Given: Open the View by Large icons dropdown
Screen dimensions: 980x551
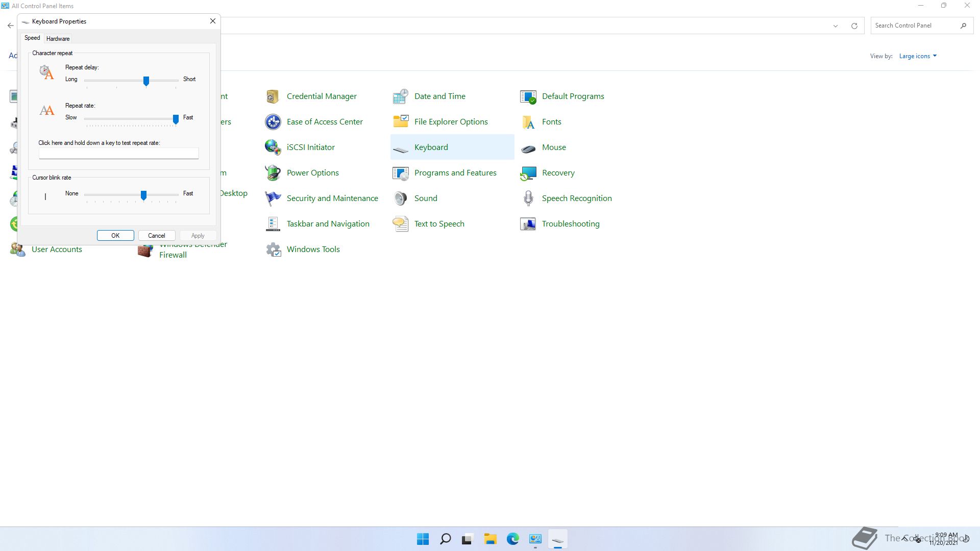Looking at the screenshot, I should coord(918,56).
